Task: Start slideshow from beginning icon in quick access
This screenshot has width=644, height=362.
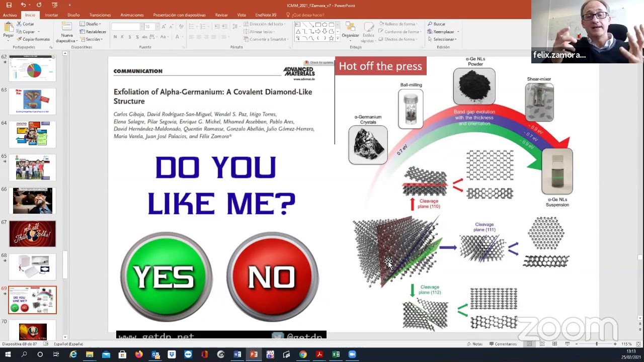Action: point(54,5)
